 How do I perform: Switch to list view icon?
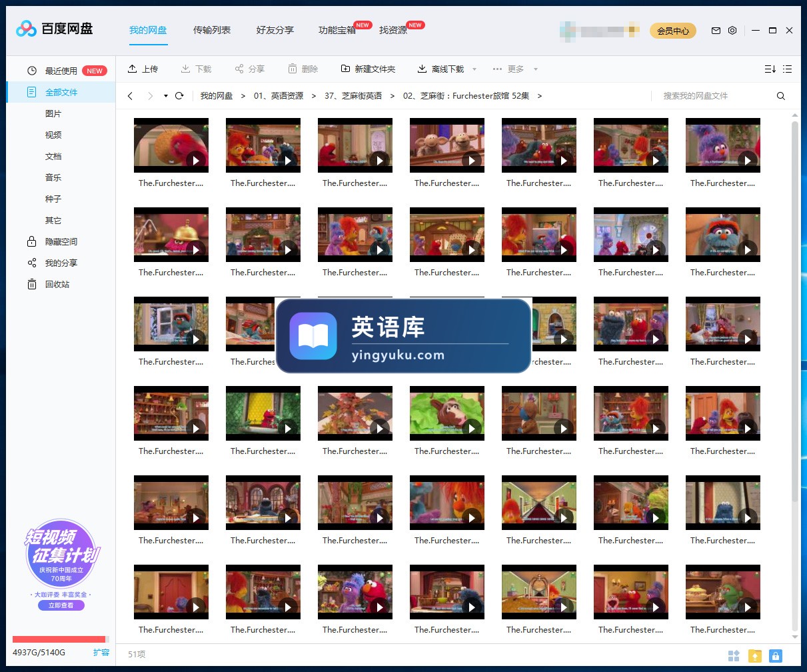tap(788, 69)
